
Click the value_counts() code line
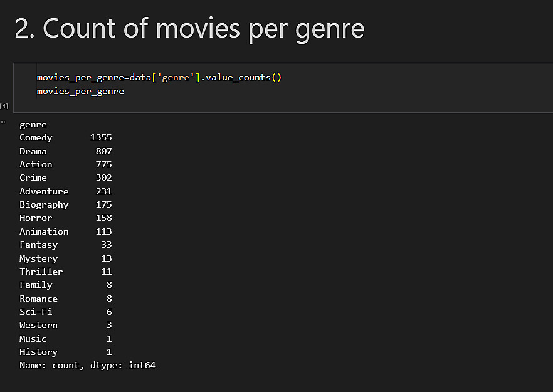click(x=159, y=77)
